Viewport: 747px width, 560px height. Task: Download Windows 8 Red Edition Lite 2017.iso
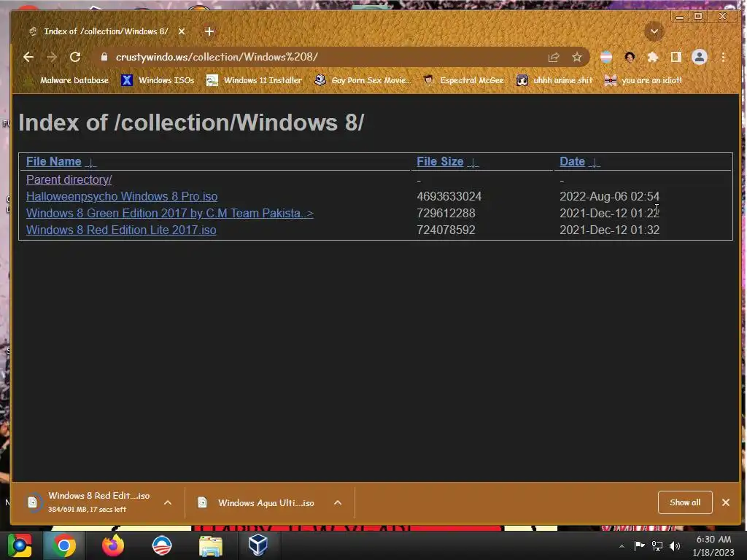pyautogui.click(x=121, y=230)
